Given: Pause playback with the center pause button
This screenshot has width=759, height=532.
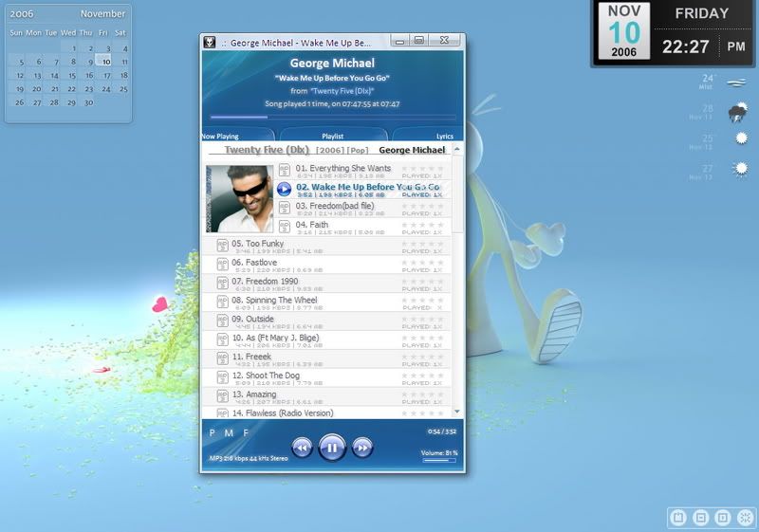Looking at the screenshot, I should [x=332, y=448].
